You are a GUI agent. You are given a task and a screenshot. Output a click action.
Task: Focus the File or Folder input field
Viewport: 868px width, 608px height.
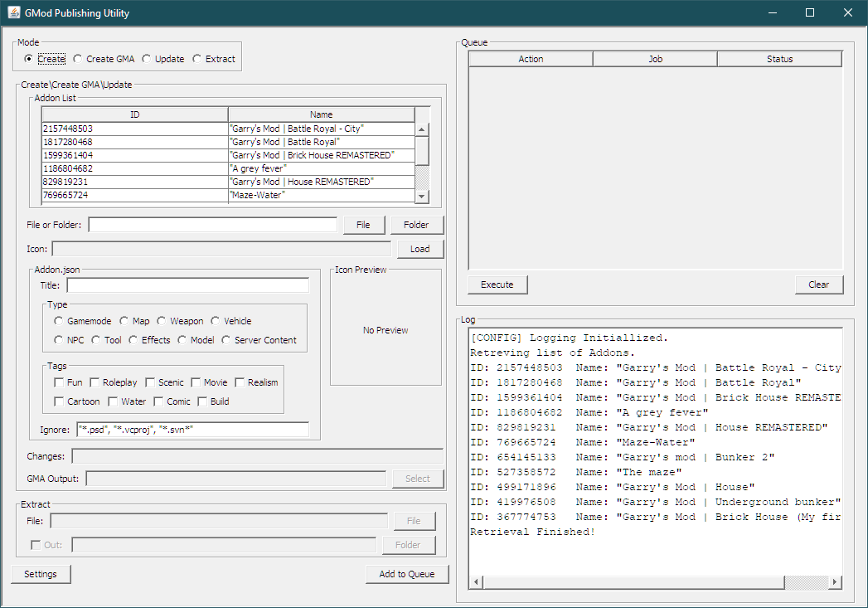tap(212, 225)
